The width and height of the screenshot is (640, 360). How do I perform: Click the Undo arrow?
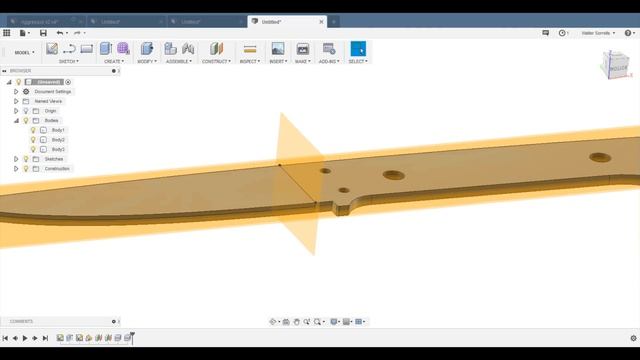click(60, 33)
